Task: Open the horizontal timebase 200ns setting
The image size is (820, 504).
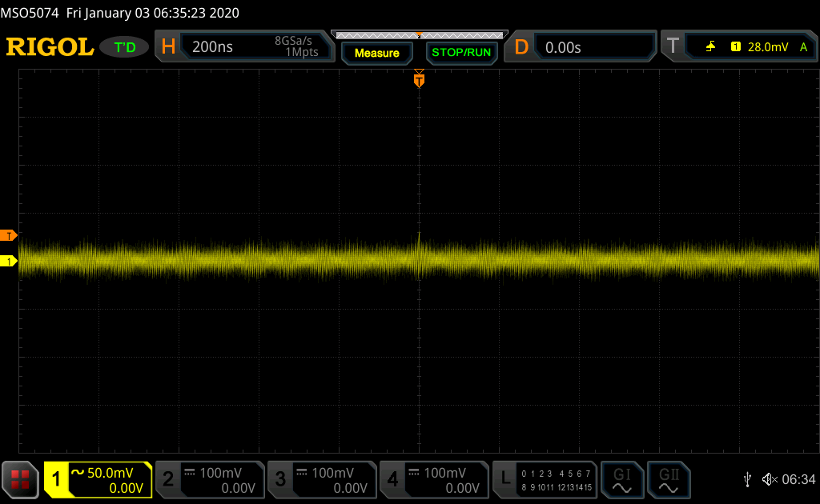Action: pos(245,46)
